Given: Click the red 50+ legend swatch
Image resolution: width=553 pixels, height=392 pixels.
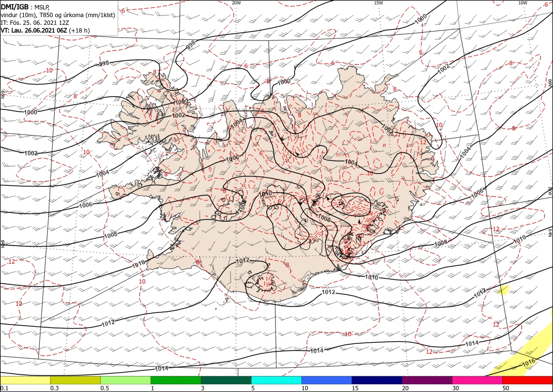Looking at the screenshot, I should pos(528,380).
